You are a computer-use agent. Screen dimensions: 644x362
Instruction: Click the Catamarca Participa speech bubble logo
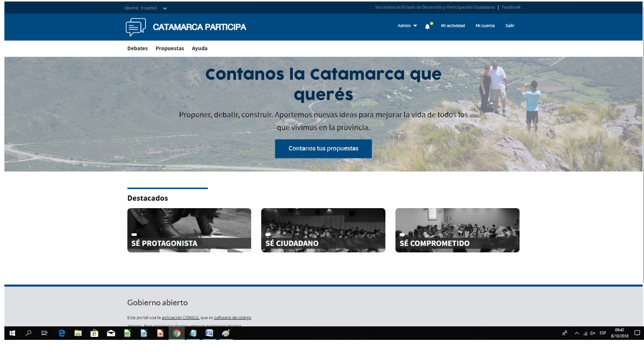[x=136, y=27]
